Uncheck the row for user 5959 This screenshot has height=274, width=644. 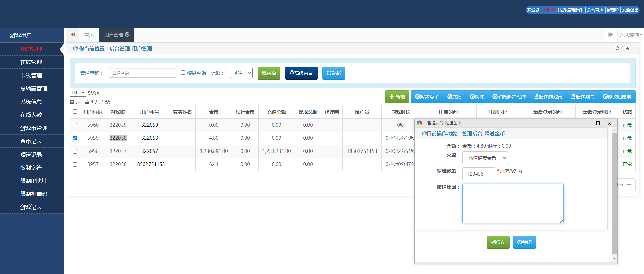pos(75,138)
